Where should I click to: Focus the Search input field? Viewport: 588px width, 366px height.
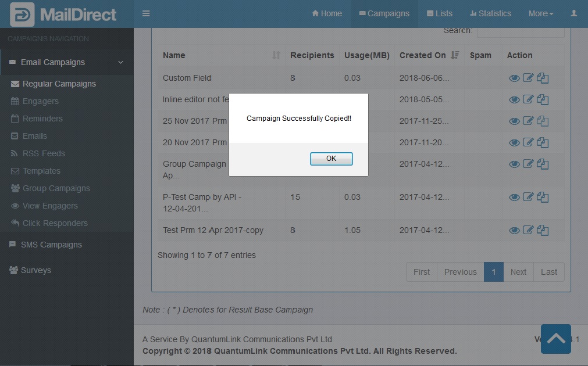pos(520,31)
